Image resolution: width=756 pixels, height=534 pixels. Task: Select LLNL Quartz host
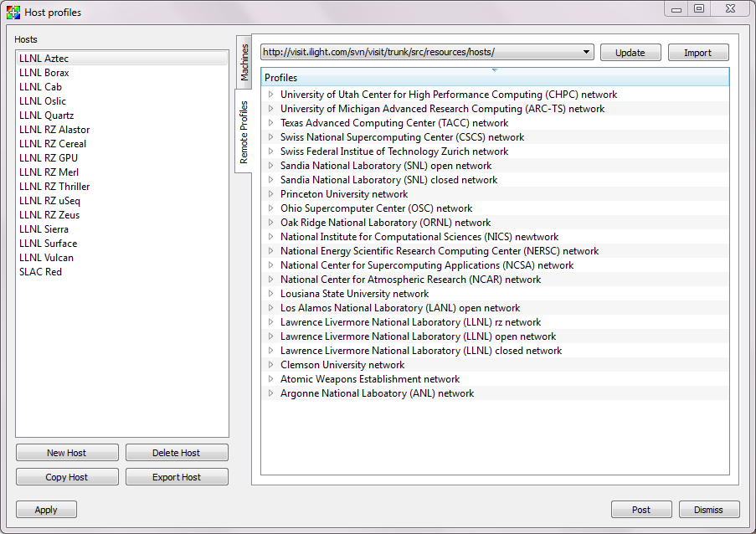point(122,116)
